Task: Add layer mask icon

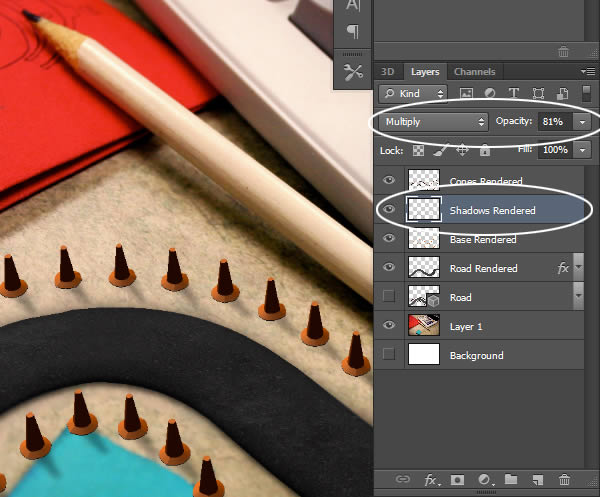Action: pyautogui.click(x=457, y=480)
